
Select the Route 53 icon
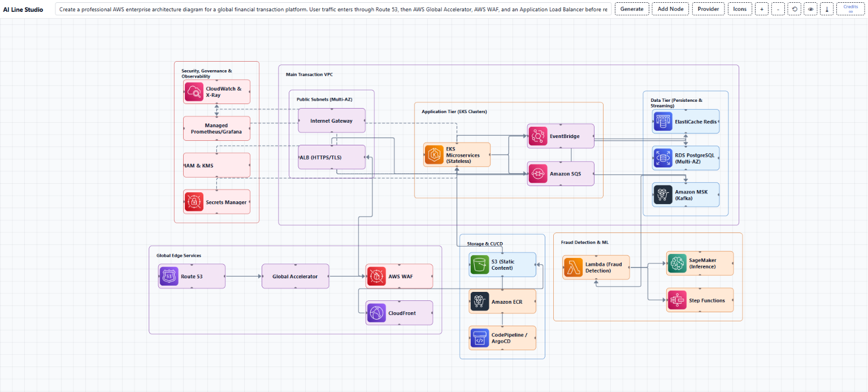coord(168,276)
